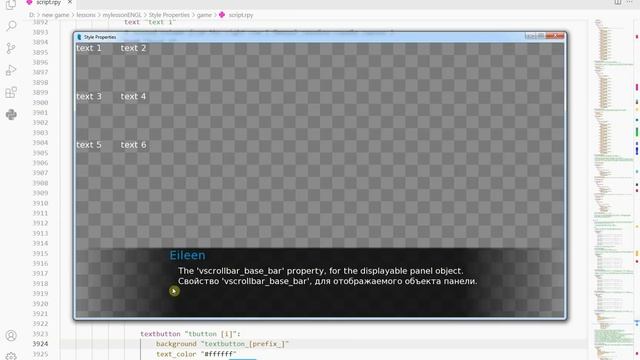The image size is (640, 360).
Task: Click the English 'vscrollbar_base_bar' dialogue line
Action: (x=321, y=271)
